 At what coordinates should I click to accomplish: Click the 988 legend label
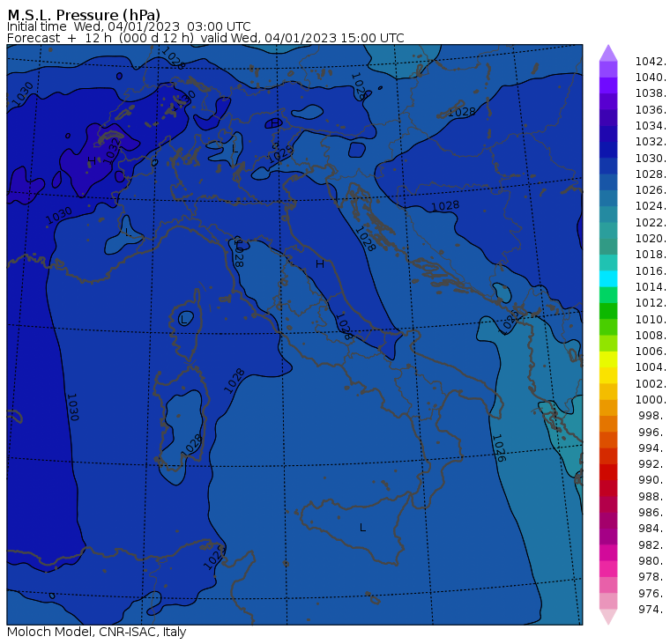click(652, 497)
